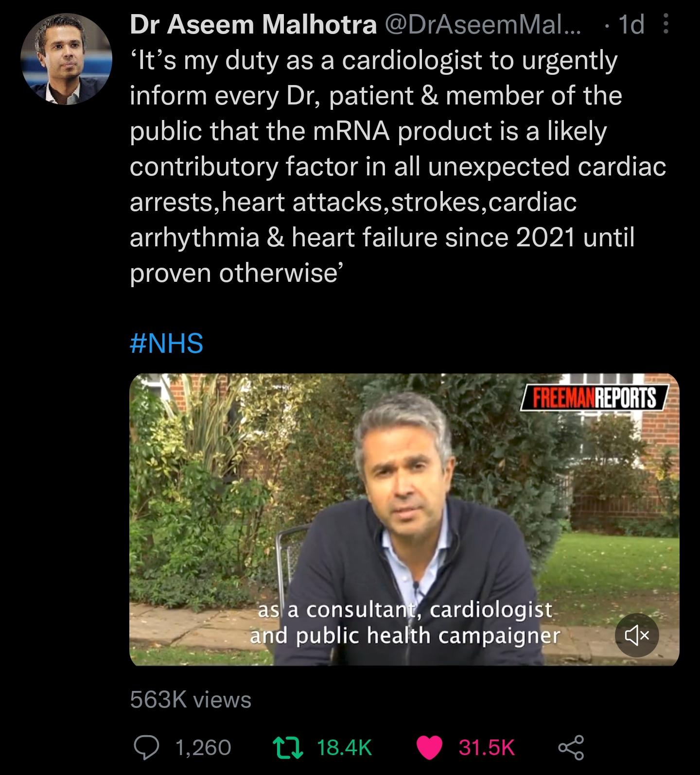Click the Dr Aseem Malhotra display name

click(253, 25)
